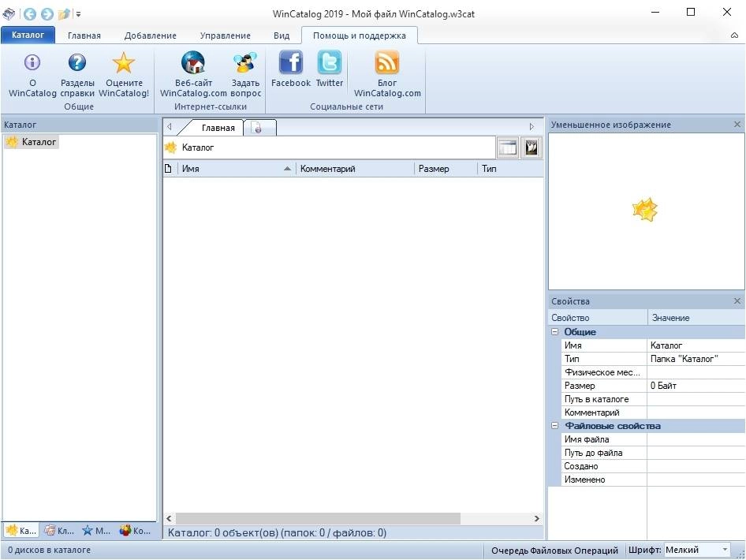The height and width of the screenshot is (560, 746).
Task: Close the Свойства panel
Action: (x=737, y=301)
